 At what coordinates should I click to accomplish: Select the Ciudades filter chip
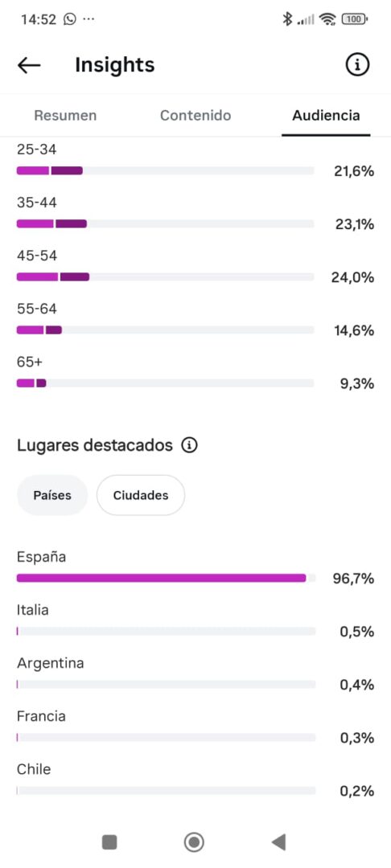pos(141,495)
